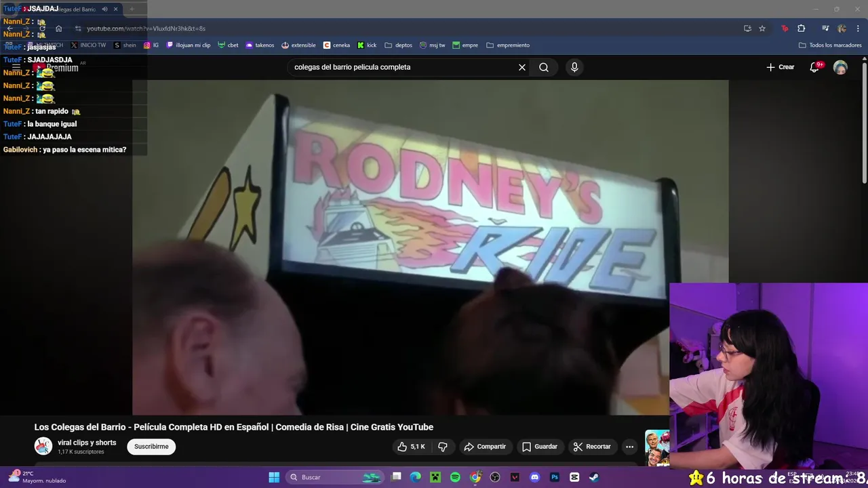Image resolution: width=868 pixels, height=488 pixels.
Task: Click the red Tp extension icon
Action: coord(785,28)
